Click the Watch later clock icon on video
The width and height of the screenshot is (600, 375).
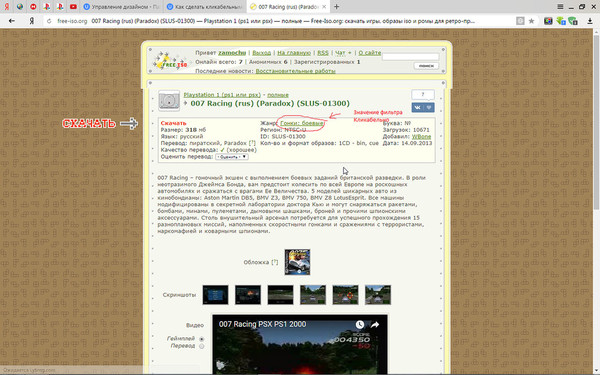[360, 324]
